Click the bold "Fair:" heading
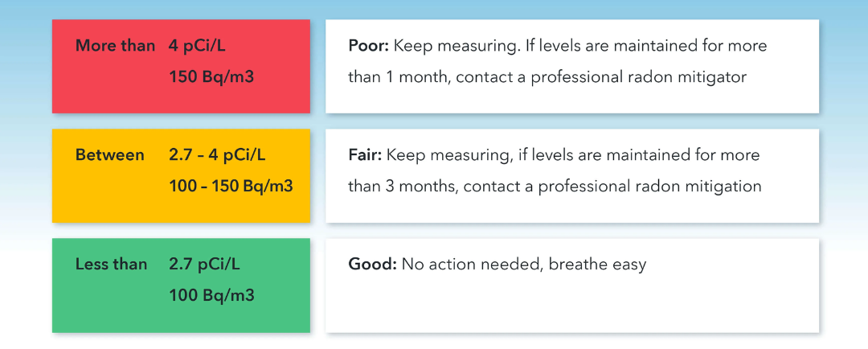 point(365,154)
